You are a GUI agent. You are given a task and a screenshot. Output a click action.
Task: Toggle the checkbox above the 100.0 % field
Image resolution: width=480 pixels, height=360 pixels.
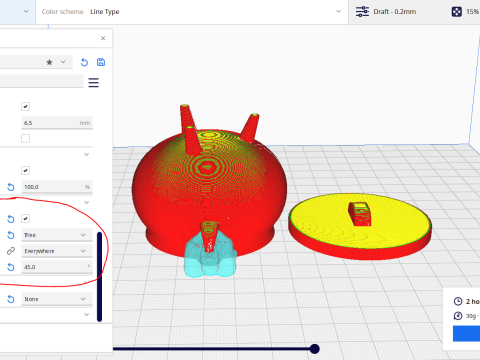pyautogui.click(x=25, y=171)
